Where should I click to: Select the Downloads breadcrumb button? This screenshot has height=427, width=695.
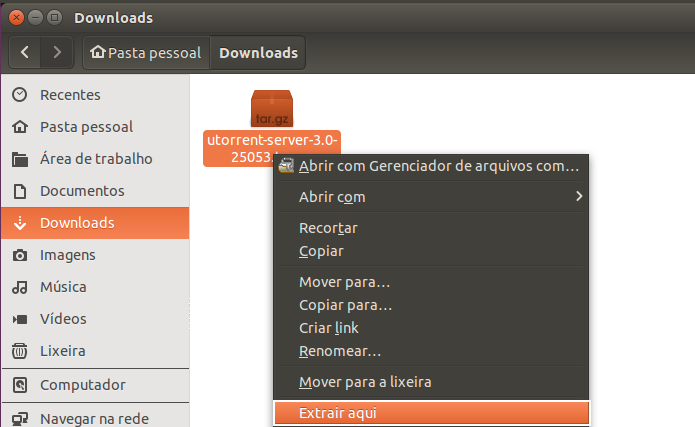pos(258,53)
